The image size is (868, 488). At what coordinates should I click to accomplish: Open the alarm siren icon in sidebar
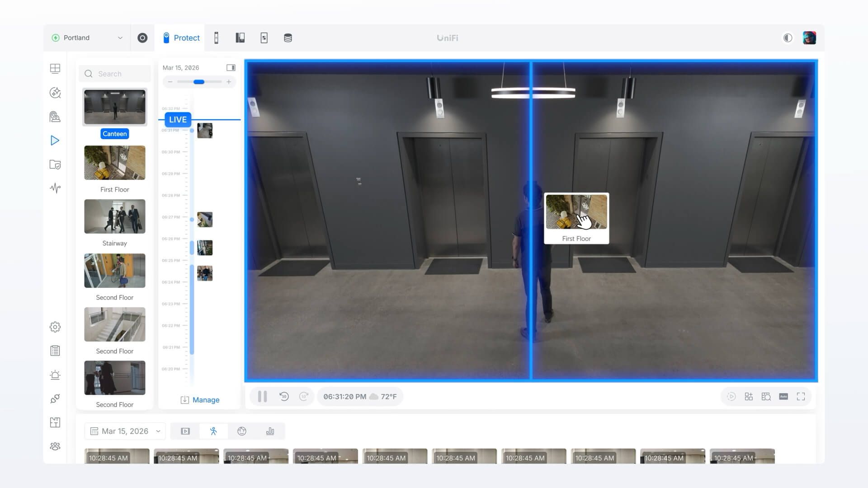(x=55, y=375)
